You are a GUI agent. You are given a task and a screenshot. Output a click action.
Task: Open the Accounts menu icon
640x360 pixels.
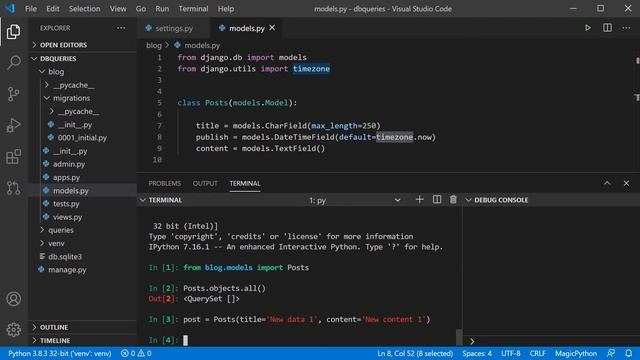click(x=13, y=299)
